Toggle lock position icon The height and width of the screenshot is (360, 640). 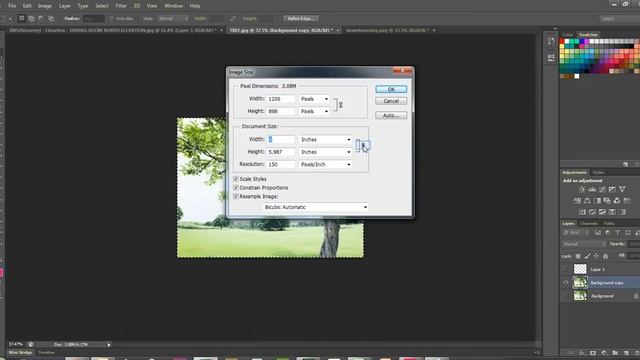[x=596, y=256]
